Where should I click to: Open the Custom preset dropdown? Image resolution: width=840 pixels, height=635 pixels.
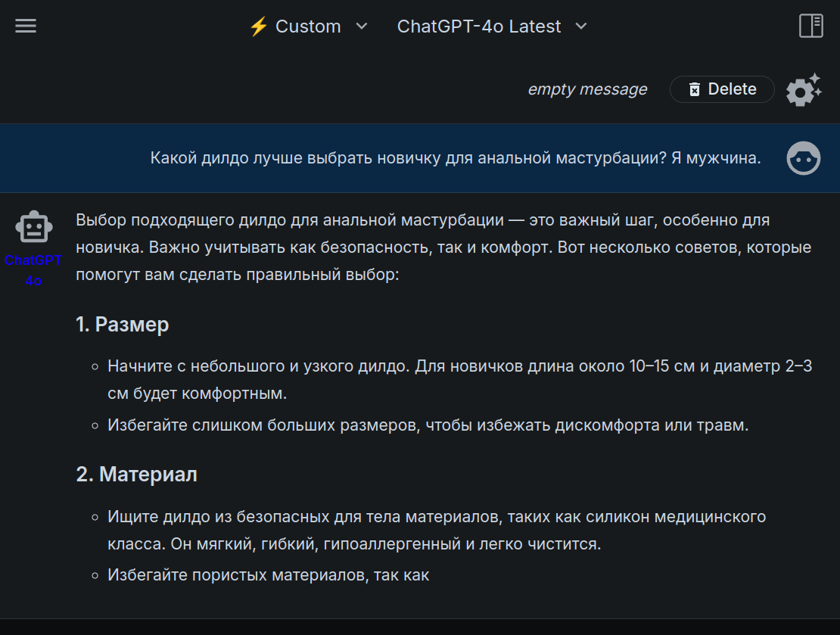tap(309, 26)
